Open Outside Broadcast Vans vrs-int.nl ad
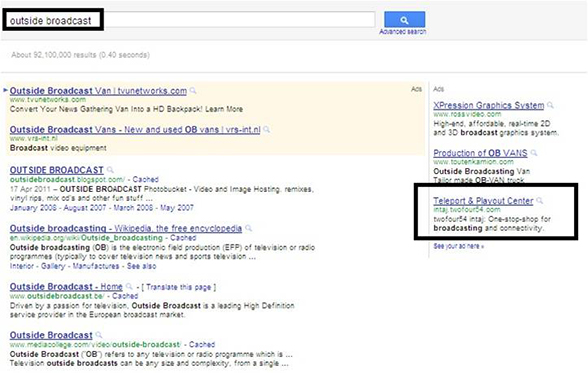This screenshot has width=588, height=373. (x=135, y=130)
